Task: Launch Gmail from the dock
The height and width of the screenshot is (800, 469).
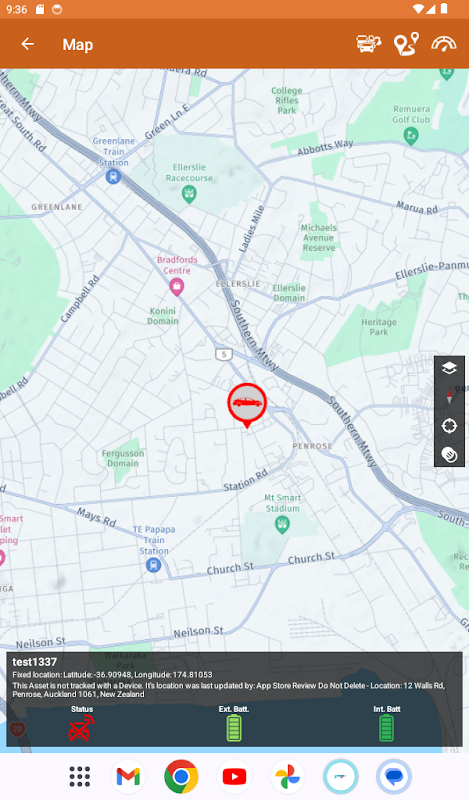Action: pos(128,777)
